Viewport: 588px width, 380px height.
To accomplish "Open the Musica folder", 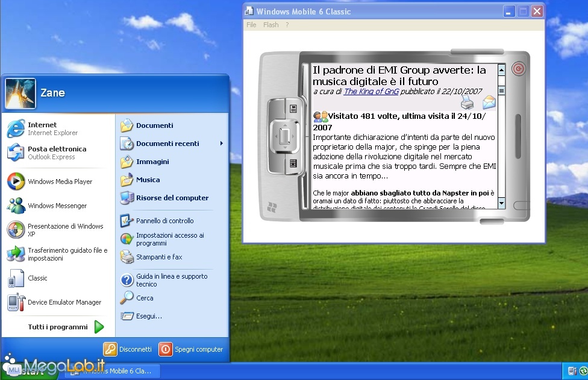I will tap(172, 180).
